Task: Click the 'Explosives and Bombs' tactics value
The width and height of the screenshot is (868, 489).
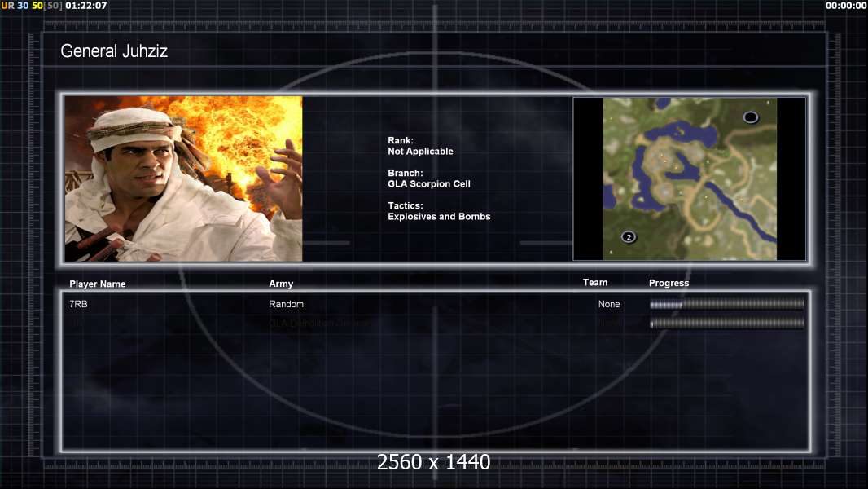Action: pyautogui.click(x=439, y=217)
